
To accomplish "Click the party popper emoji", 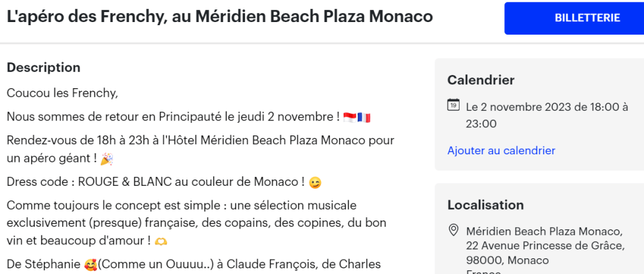I will 106,159.
